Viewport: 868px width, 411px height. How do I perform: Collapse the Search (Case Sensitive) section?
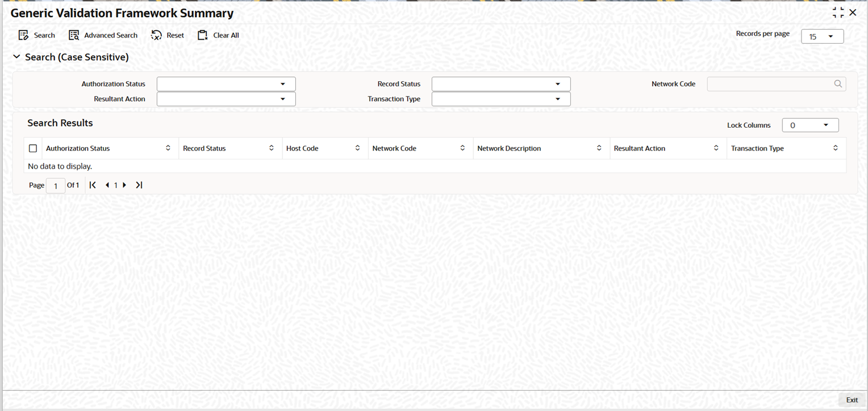pyautogui.click(x=16, y=57)
